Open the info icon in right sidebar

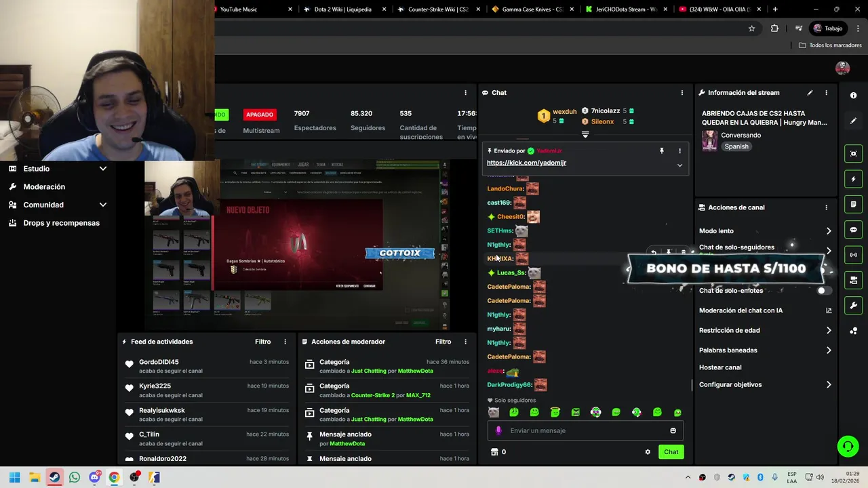853,96
